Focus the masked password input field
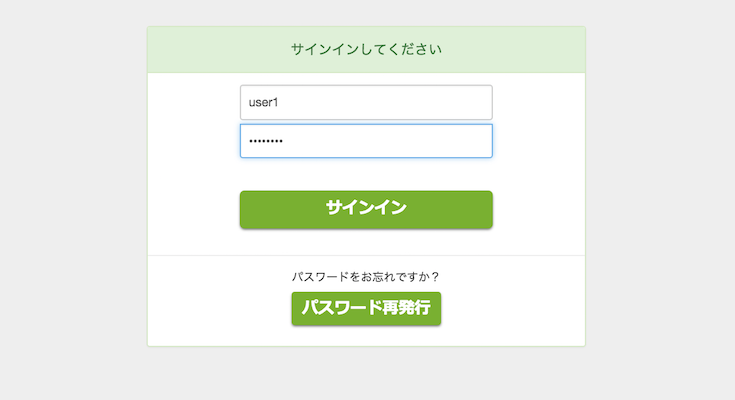The width and height of the screenshot is (735, 400). pos(366,141)
